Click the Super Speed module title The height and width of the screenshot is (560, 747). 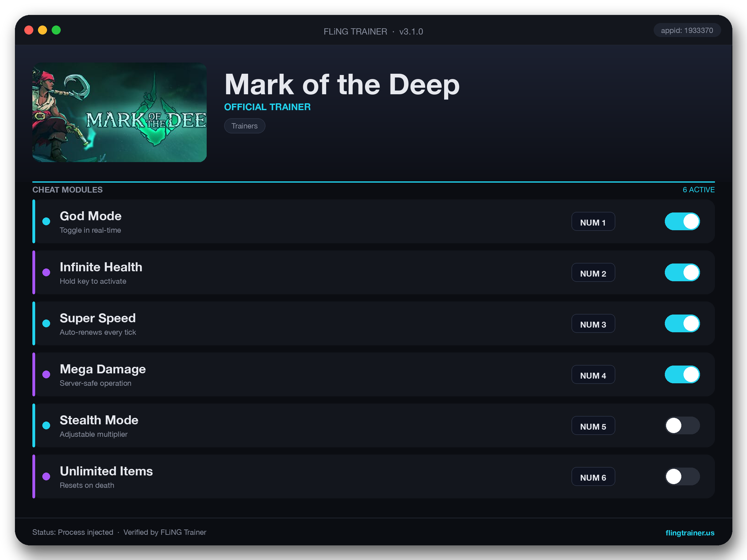coord(98,318)
